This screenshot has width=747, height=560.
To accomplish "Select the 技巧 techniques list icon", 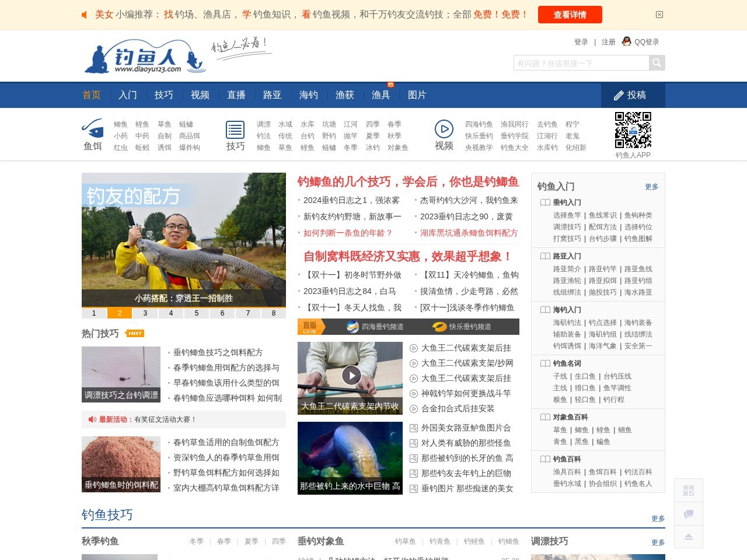I will point(235,129).
